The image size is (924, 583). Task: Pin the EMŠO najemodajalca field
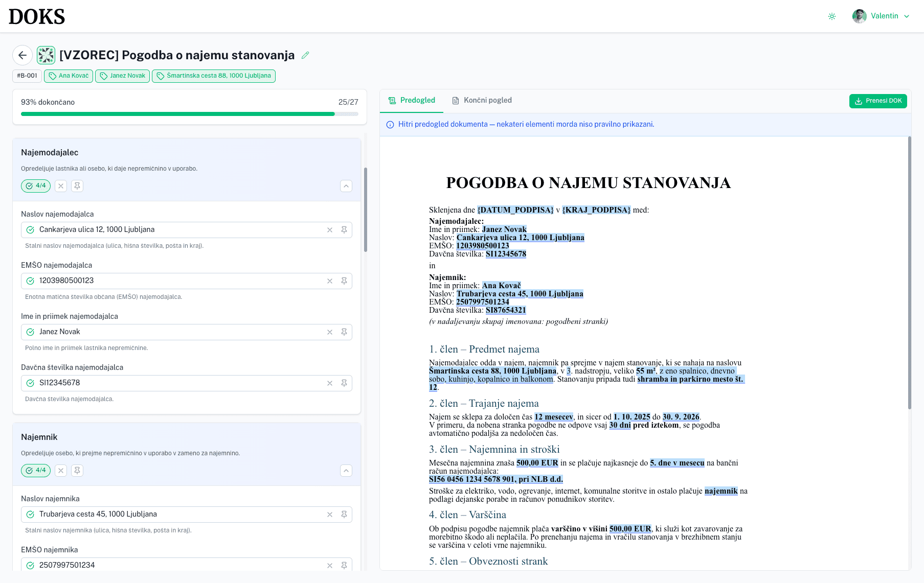[344, 281]
